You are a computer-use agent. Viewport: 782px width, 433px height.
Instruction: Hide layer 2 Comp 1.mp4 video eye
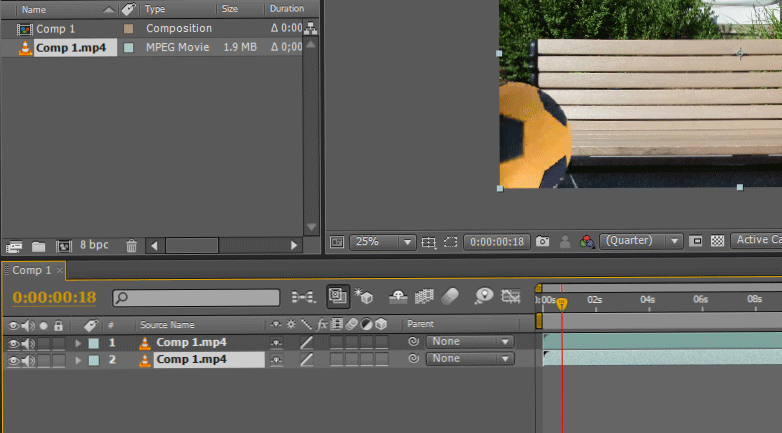(x=13, y=361)
